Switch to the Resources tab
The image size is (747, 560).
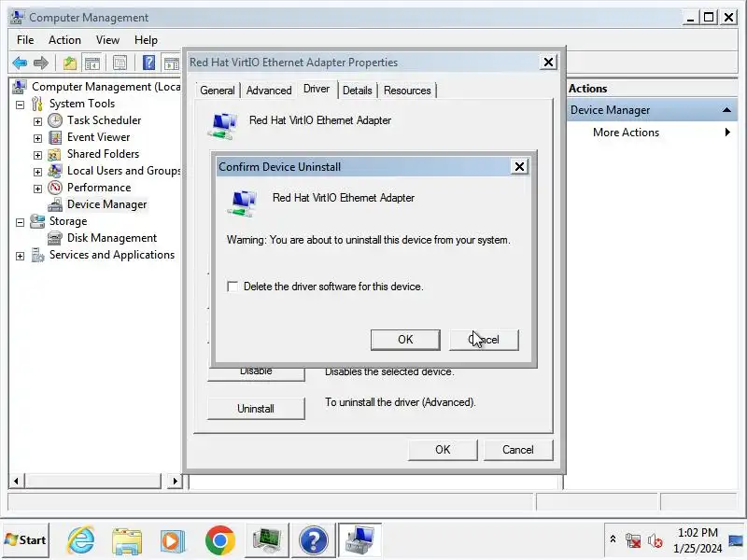coord(407,91)
